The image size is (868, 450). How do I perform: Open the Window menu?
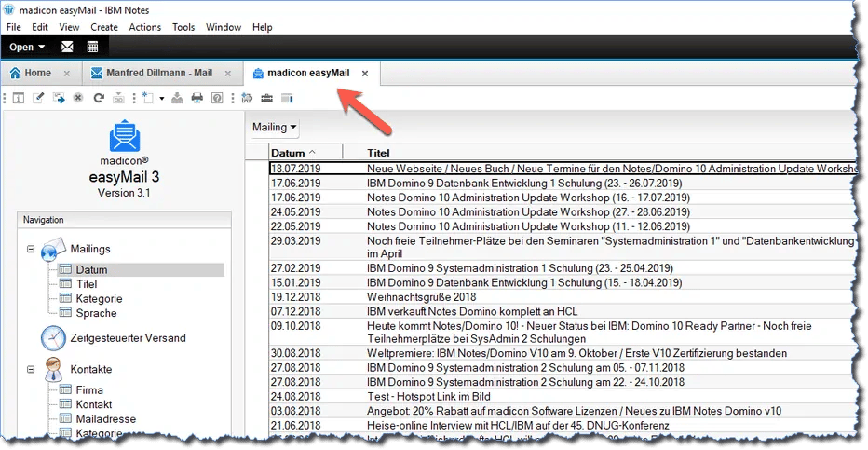224,27
